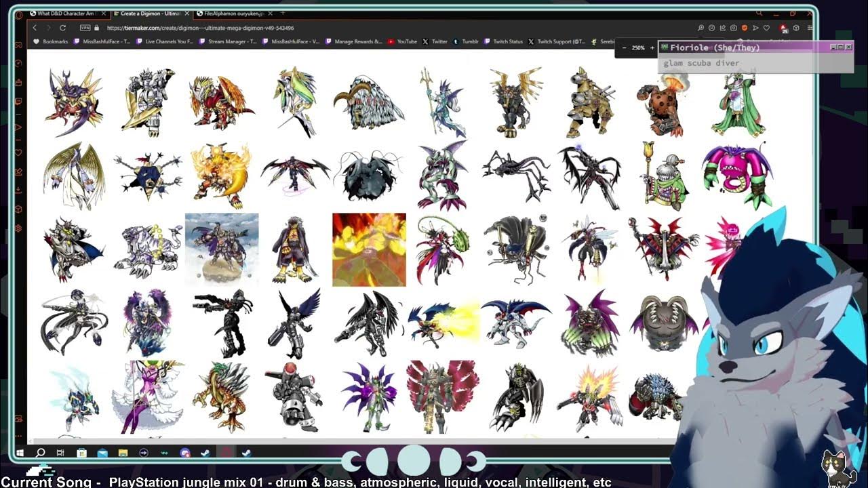This screenshot has height=488, width=868.
Task: Open the Windows Start menu
Action: 20,453
